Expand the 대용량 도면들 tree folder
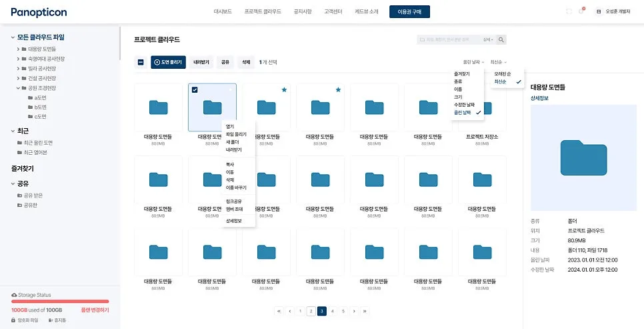The width and height of the screenshot is (644, 329). click(18, 49)
